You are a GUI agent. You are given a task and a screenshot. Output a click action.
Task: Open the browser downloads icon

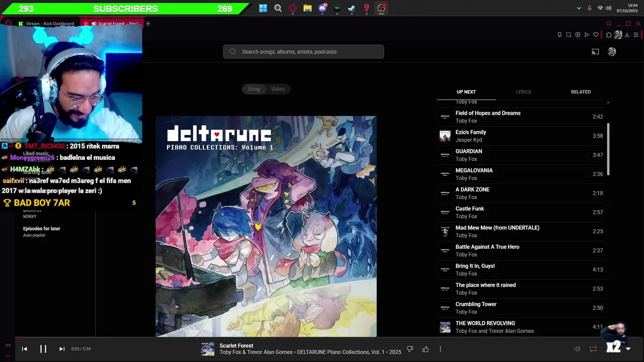[627, 35]
